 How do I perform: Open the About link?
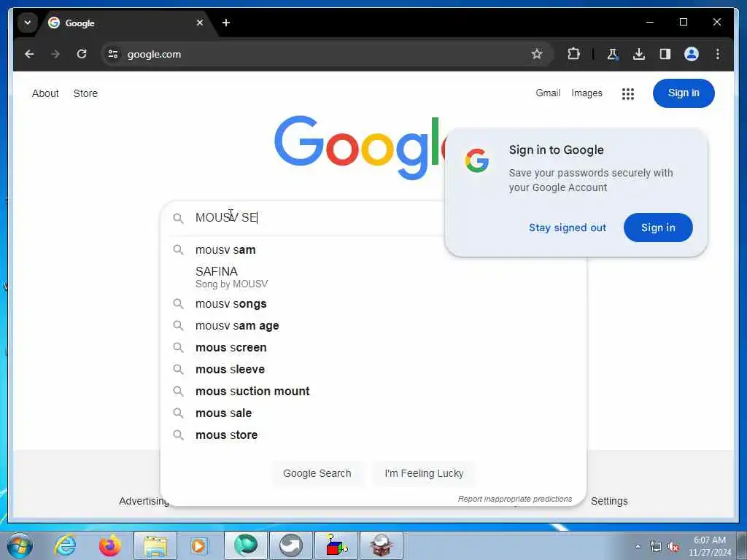[x=45, y=93]
